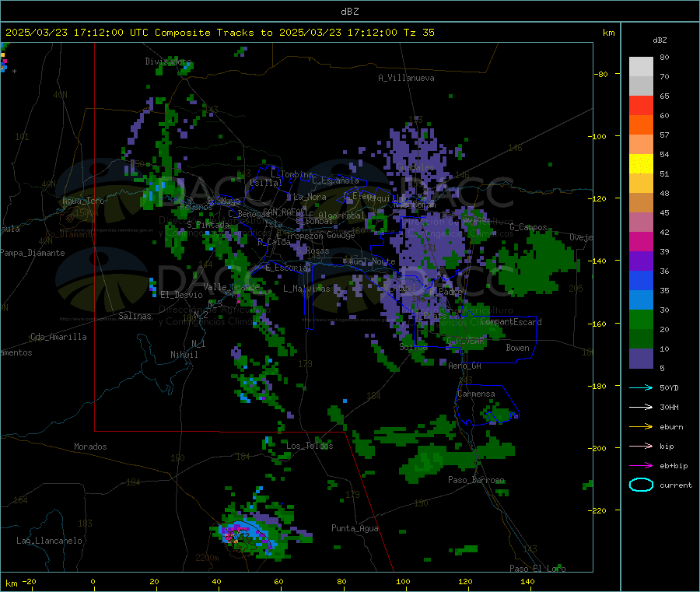Image resolution: width=700 pixels, height=592 pixels.
Task: Click the 'Valle_Grande' place label
Action: [x=231, y=287]
